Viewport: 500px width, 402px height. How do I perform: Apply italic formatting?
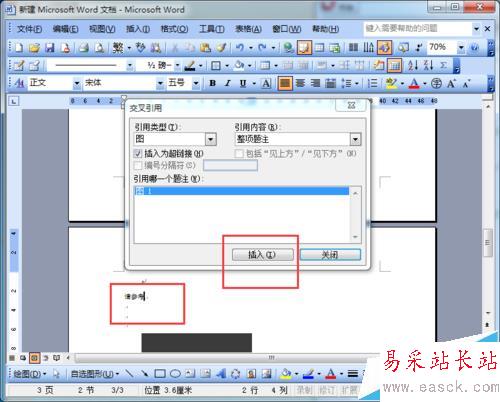click(228, 83)
